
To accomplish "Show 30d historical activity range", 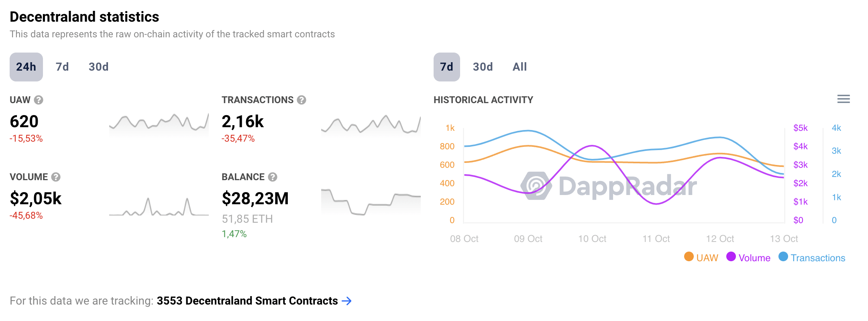I will click(483, 67).
